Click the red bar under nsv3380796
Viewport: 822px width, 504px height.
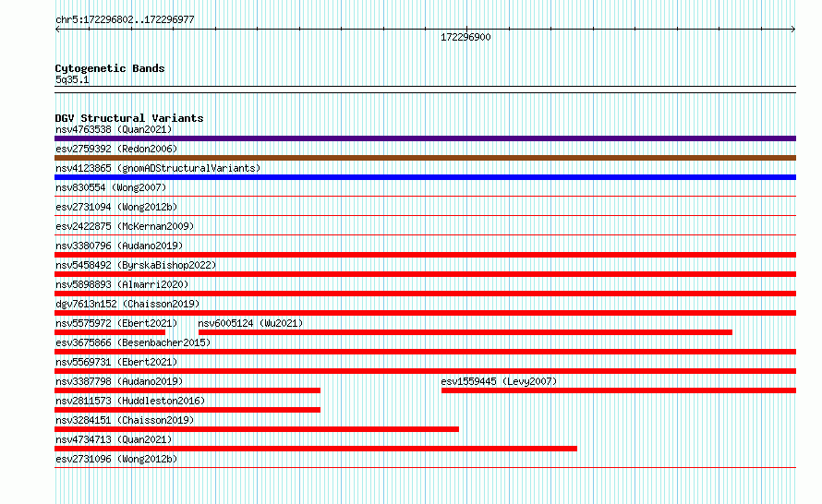click(x=425, y=255)
